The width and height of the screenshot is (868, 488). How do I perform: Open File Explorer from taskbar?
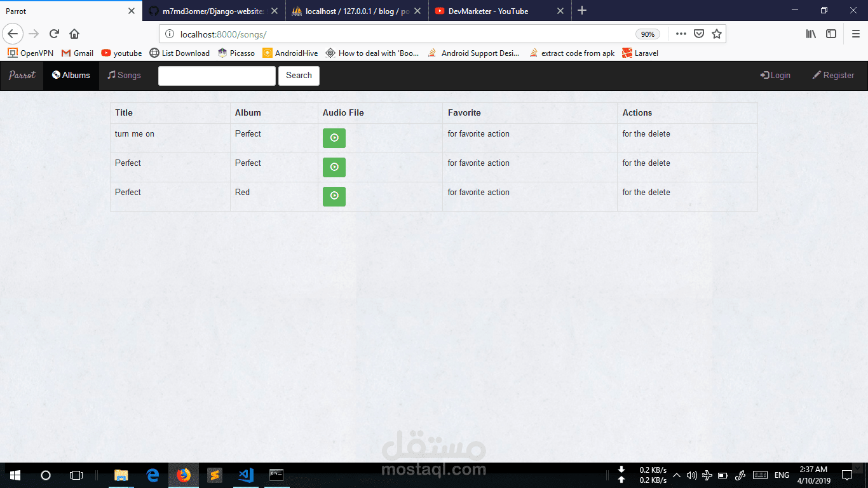(x=121, y=475)
